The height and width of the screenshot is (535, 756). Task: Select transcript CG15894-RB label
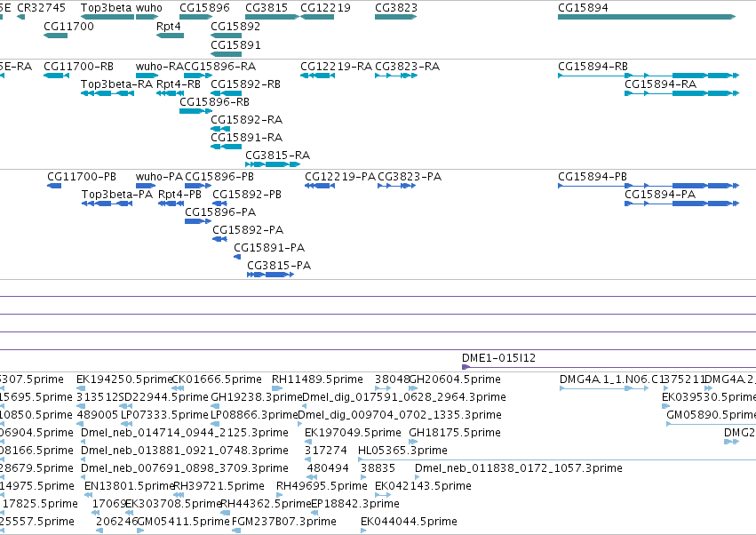tap(593, 67)
